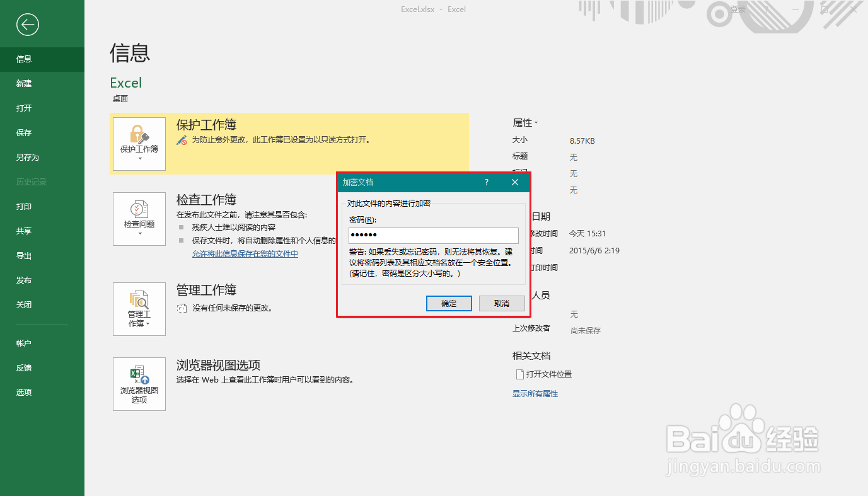Open the 检查问题 dropdown button
Screen dimensions: 868x496
click(139, 219)
